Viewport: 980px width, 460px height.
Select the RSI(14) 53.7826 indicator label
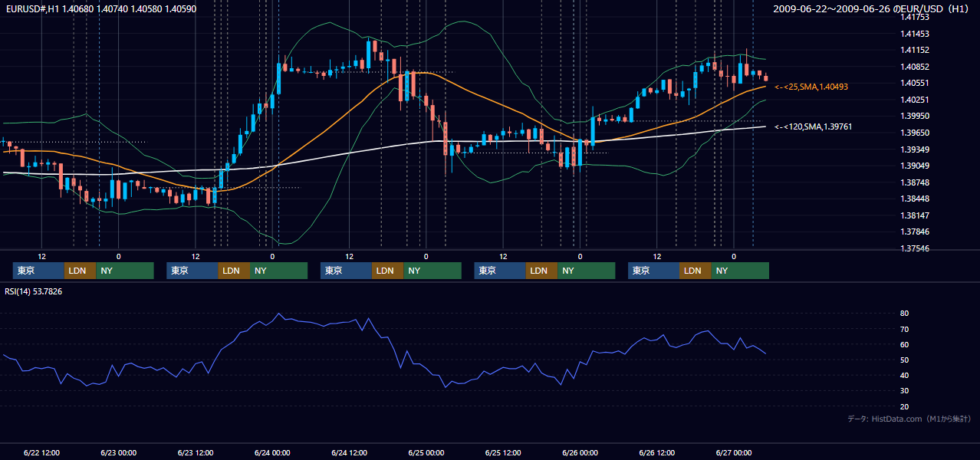coord(34,291)
